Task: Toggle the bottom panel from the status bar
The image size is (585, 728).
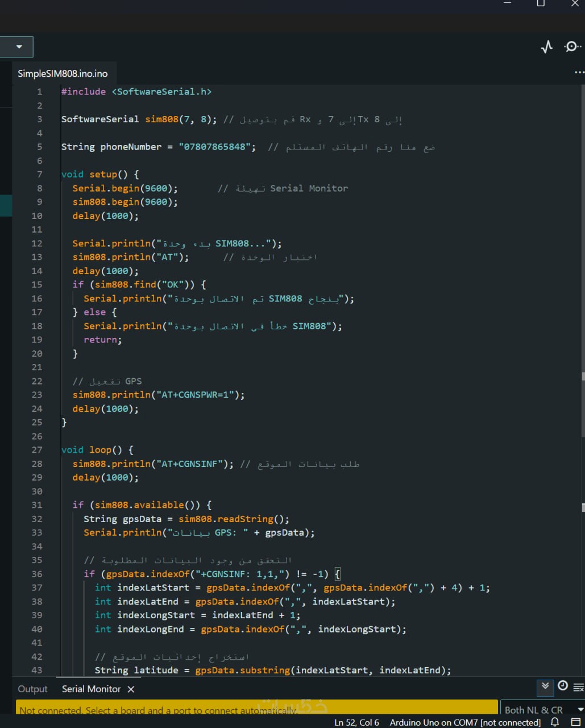Action: pos(575,722)
